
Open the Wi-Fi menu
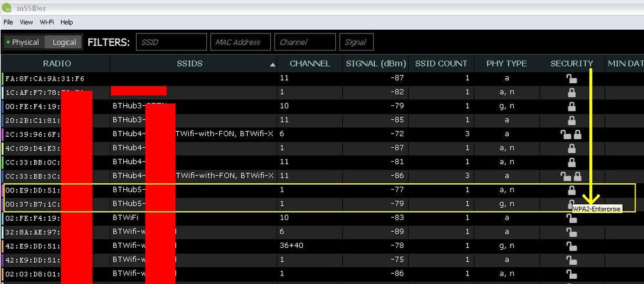coord(47,22)
